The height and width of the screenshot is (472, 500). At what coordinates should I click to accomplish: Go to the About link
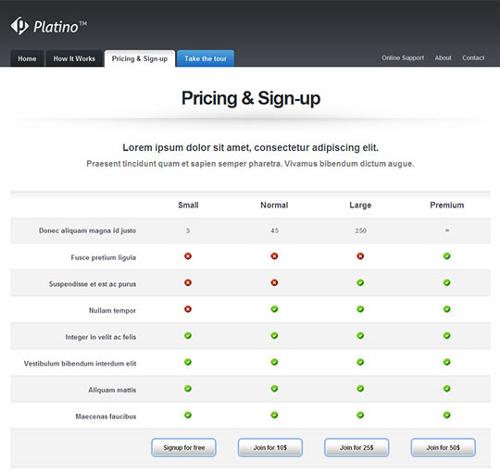tap(443, 58)
